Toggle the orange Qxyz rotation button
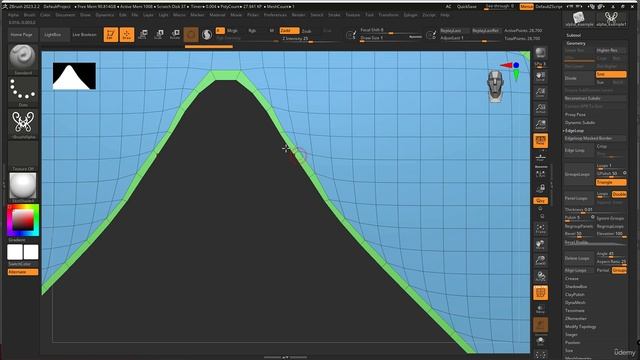This screenshot has width=640, height=360. (x=540, y=201)
